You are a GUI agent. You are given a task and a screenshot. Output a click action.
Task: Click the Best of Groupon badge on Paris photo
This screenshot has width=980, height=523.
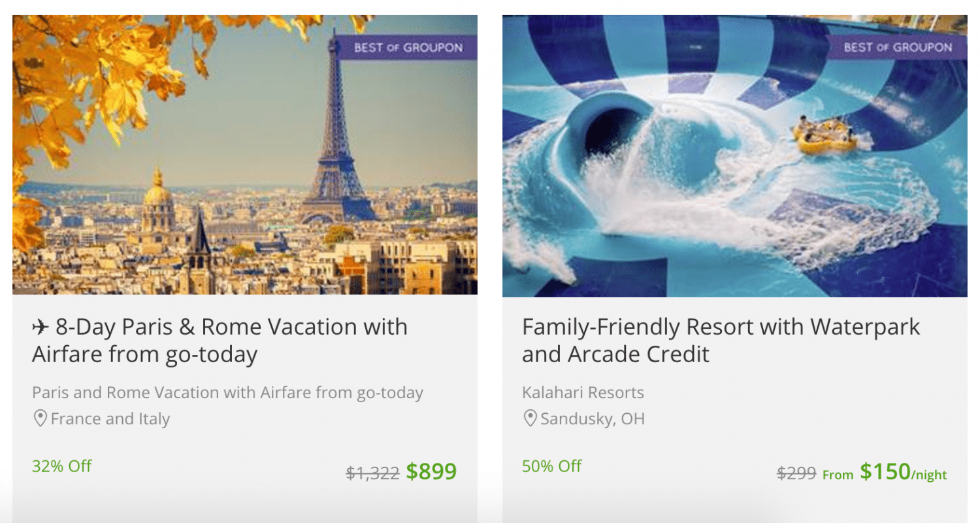[x=408, y=47]
